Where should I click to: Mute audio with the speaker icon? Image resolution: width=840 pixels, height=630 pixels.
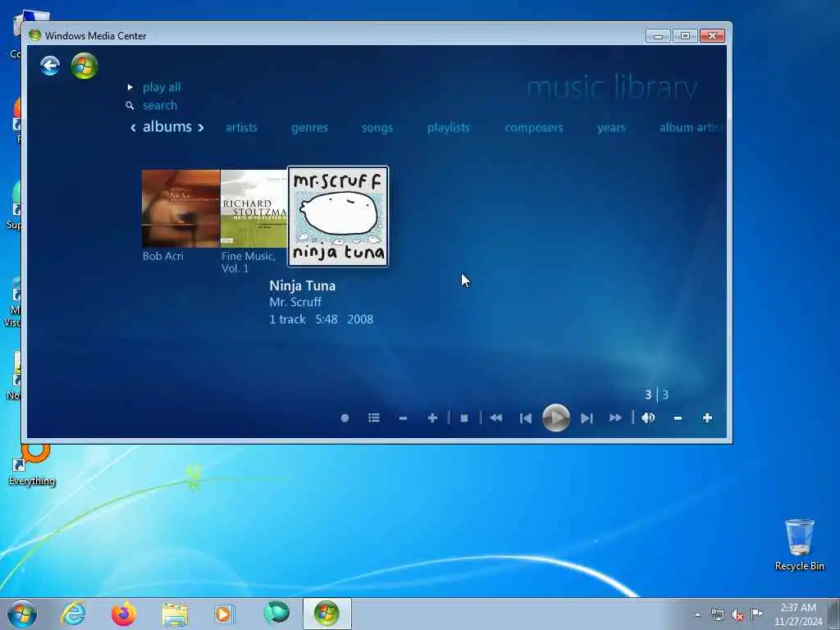(x=648, y=418)
